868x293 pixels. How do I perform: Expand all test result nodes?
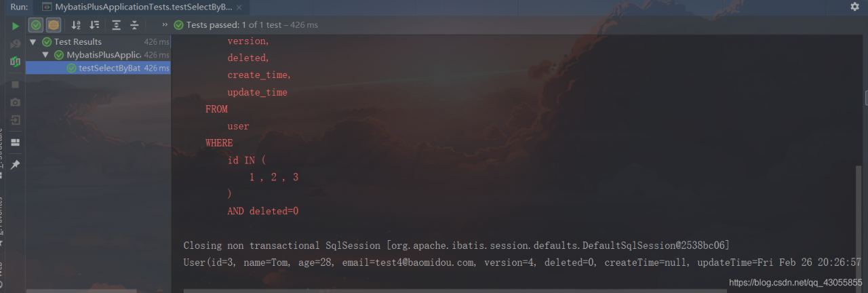(117, 25)
